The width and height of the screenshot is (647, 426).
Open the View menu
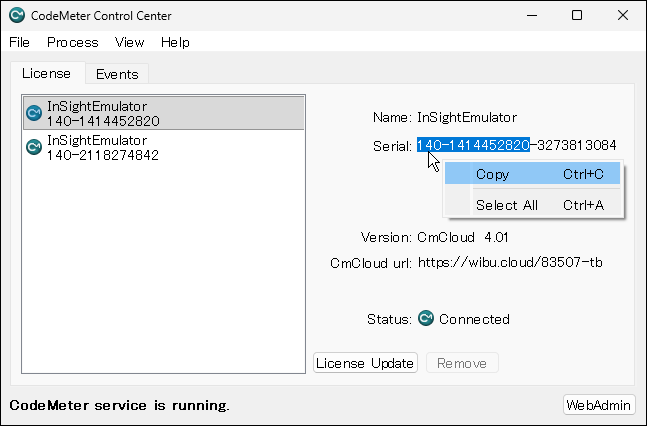point(130,42)
